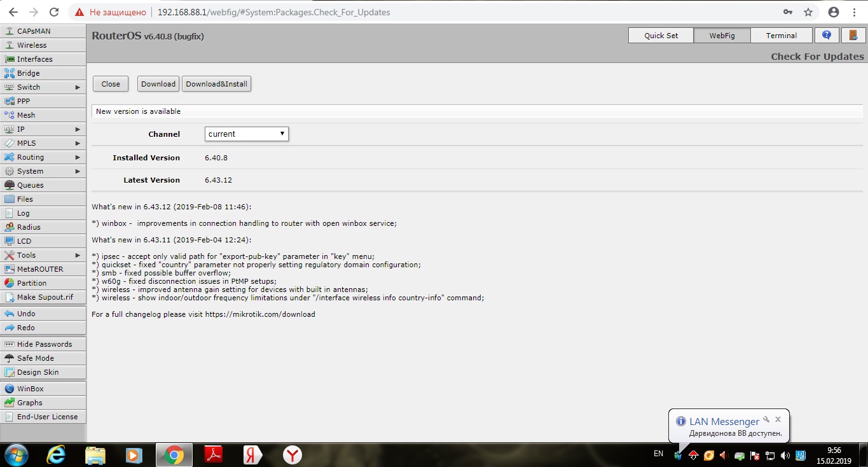The width and height of the screenshot is (868, 467).
Task: Open the Mesh settings page
Action: pyautogui.click(x=43, y=115)
